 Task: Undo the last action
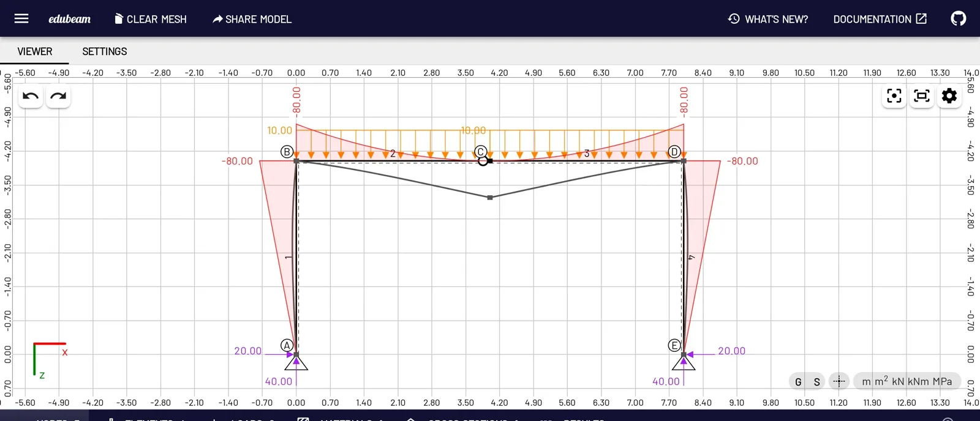tap(31, 96)
